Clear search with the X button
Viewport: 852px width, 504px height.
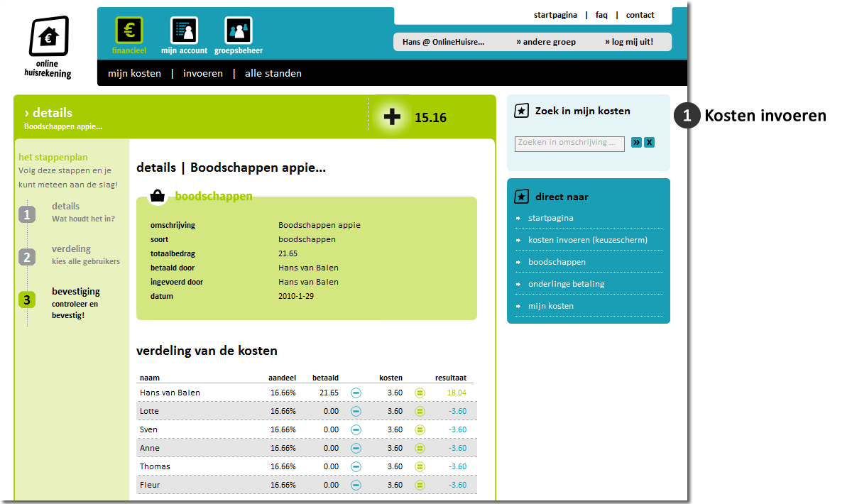(x=649, y=143)
